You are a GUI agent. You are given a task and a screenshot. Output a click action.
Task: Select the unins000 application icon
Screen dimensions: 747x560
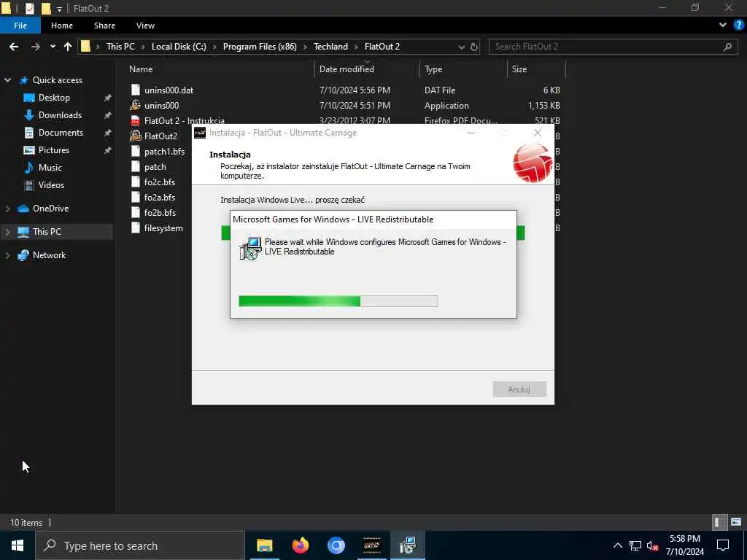135,105
